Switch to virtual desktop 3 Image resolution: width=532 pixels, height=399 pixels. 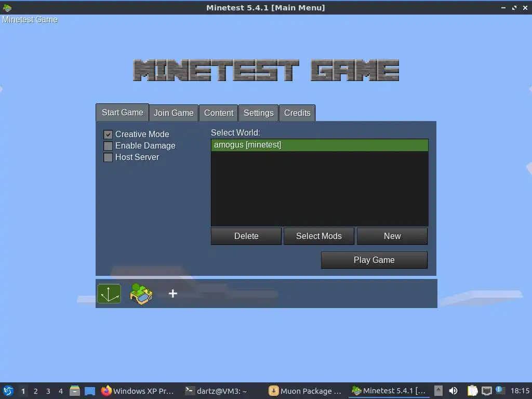(48, 391)
